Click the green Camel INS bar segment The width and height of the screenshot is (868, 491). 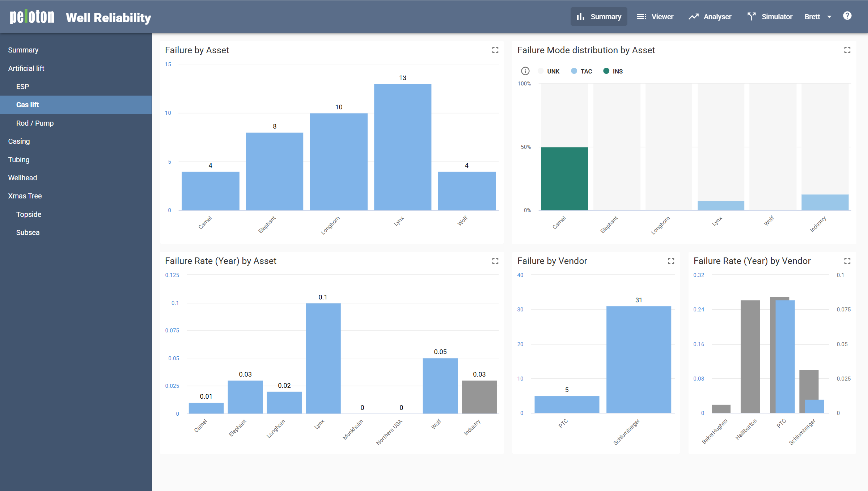[564, 179]
